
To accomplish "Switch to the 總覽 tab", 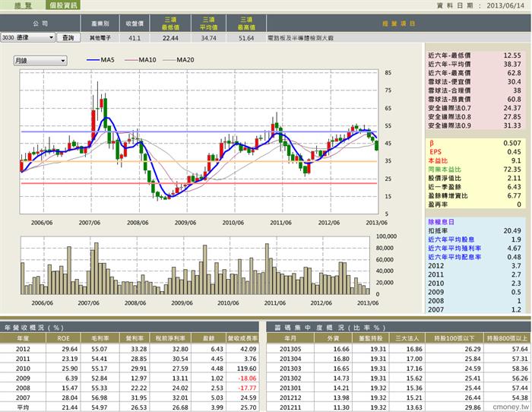I will [23, 5].
